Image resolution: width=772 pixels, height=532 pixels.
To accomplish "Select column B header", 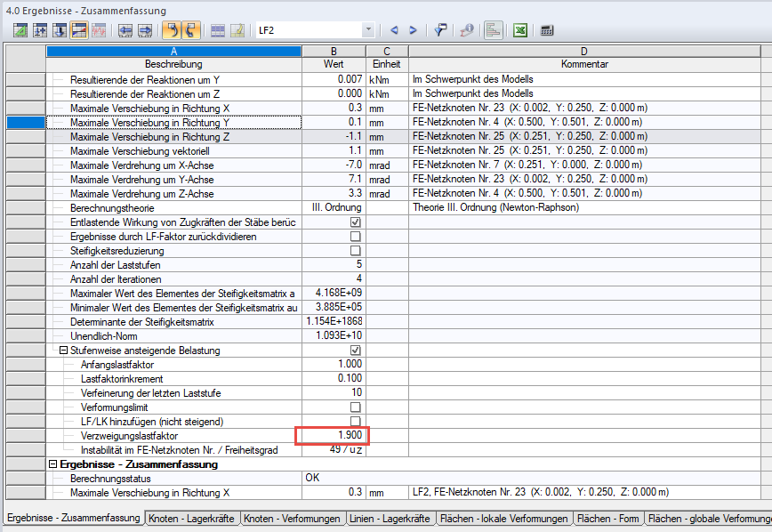I will [334, 52].
